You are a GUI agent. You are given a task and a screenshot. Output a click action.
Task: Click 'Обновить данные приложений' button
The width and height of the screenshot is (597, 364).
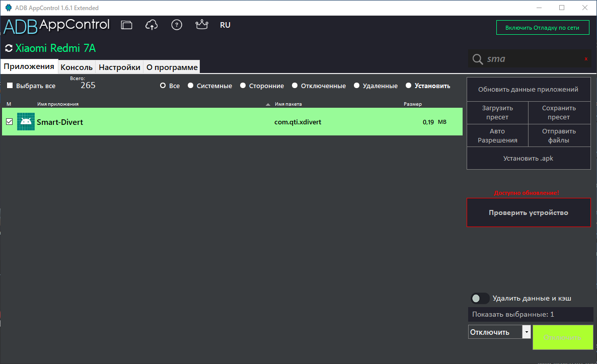[529, 90]
